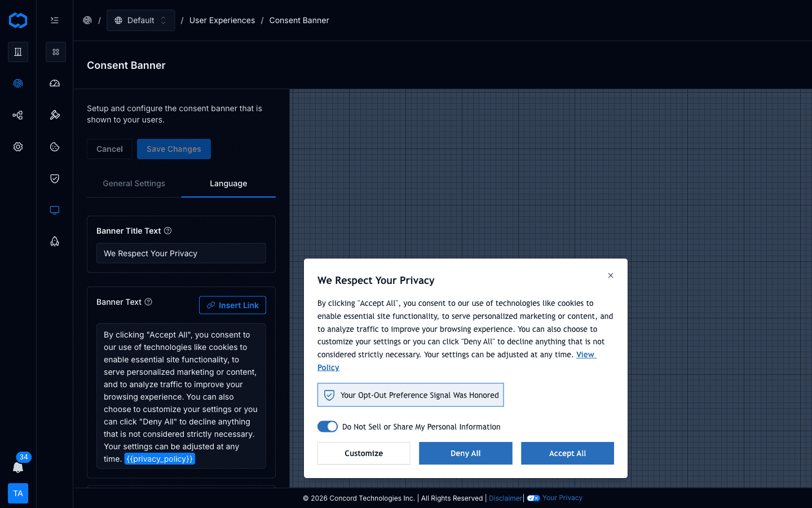This screenshot has height=508, width=812.
Task: Open the settings gear icon
Action: tap(18, 147)
